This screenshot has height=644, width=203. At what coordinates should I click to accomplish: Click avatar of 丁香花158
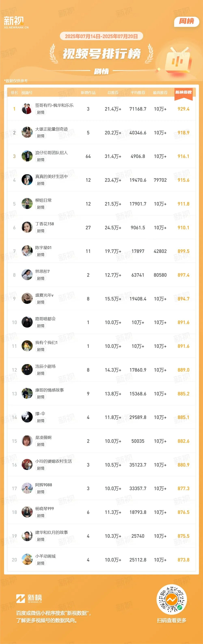click(27, 227)
